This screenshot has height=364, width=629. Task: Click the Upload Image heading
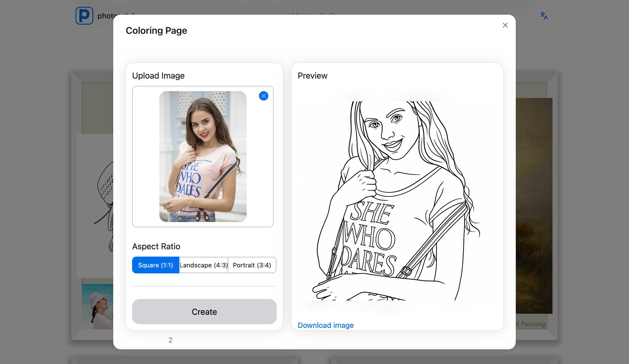(x=158, y=76)
